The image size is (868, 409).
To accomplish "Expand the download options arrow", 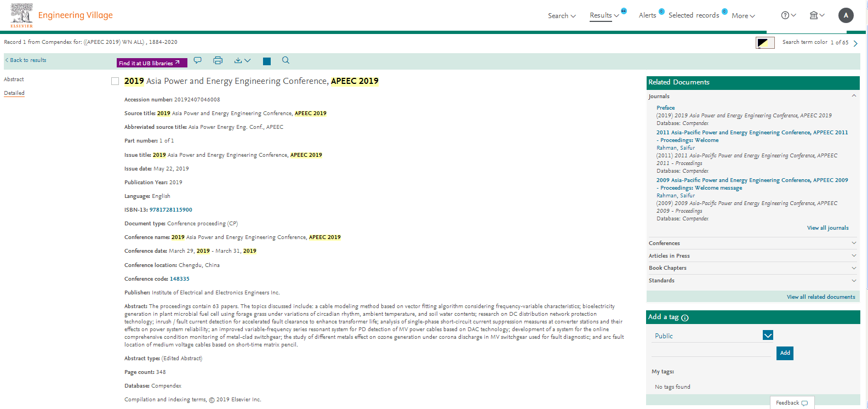I will pos(248,60).
